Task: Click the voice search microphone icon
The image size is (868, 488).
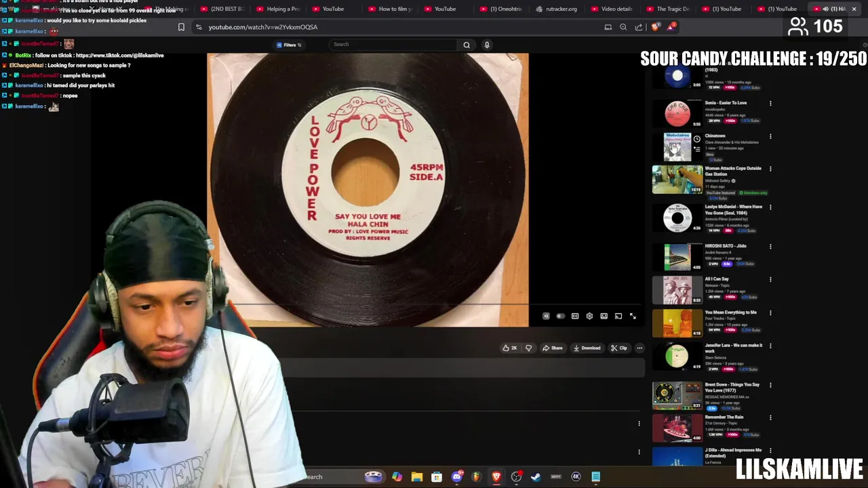Action: pyautogui.click(x=486, y=45)
